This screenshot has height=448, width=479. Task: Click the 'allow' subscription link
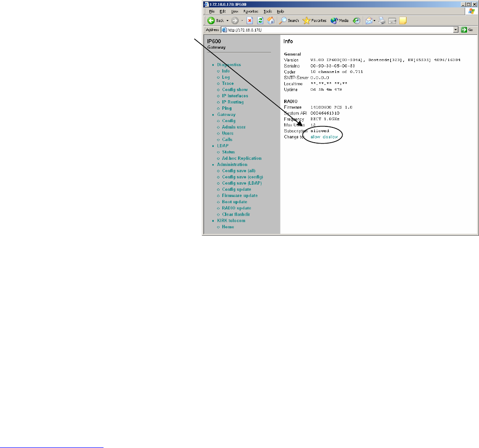pyautogui.click(x=315, y=137)
